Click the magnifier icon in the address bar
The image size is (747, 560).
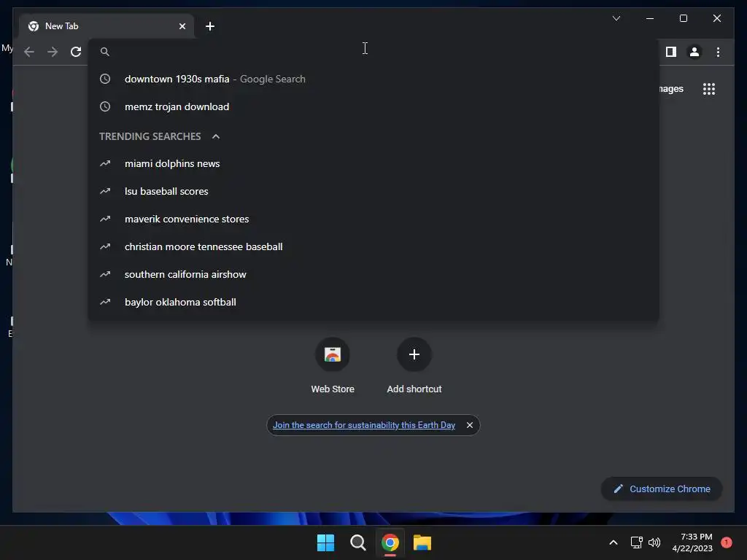(x=105, y=52)
